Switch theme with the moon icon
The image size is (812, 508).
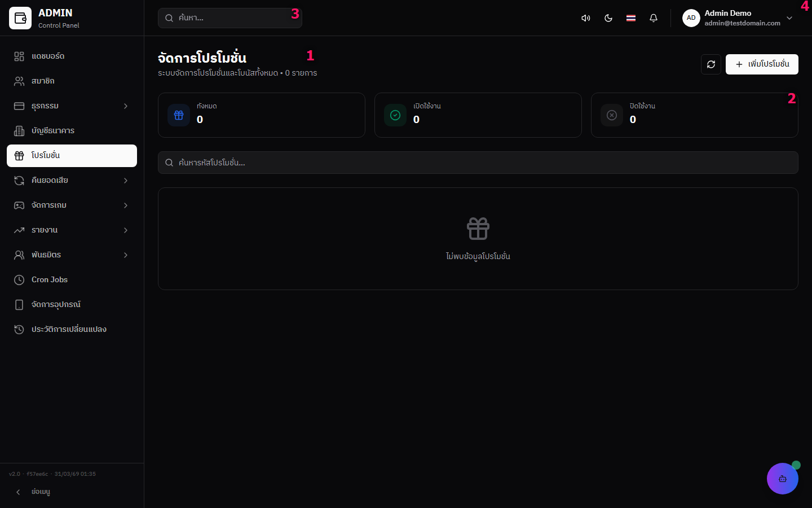pyautogui.click(x=608, y=18)
